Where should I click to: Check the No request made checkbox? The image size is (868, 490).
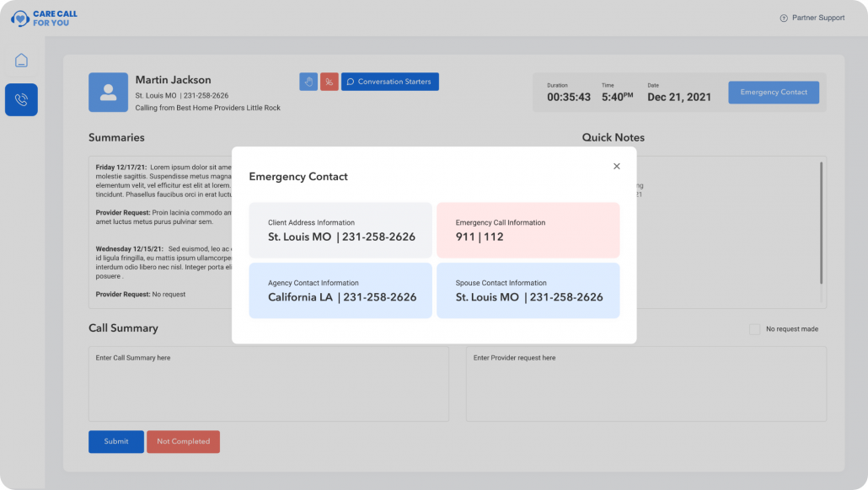tap(754, 329)
